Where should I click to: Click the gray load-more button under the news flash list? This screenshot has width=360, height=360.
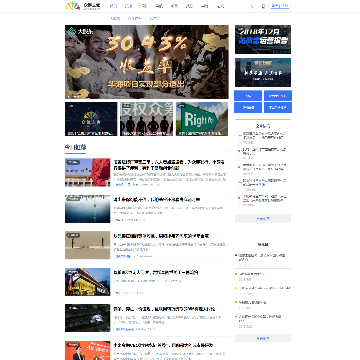(263, 219)
